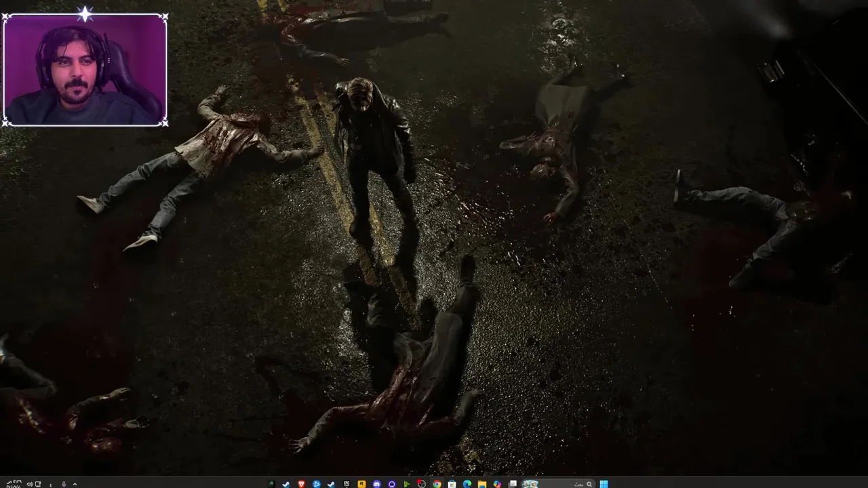Screen dimensions: 868x488
Task: Open the clock and date panel
Action: point(14,484)
